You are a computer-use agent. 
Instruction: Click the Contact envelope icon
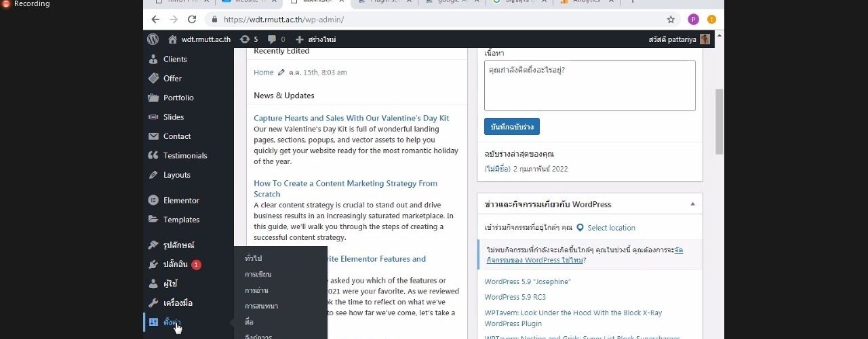pyautogui.click(x=153, y=136)
